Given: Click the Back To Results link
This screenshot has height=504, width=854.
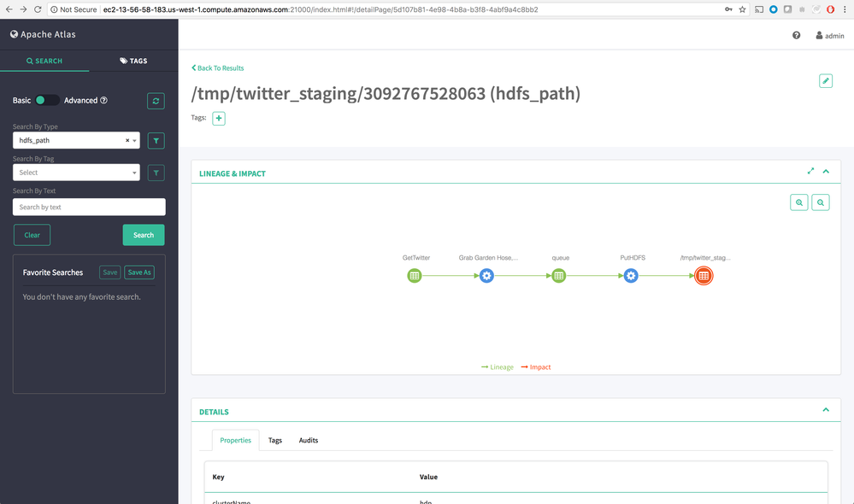Looking at the screenshot, I should tap(216, 67).
